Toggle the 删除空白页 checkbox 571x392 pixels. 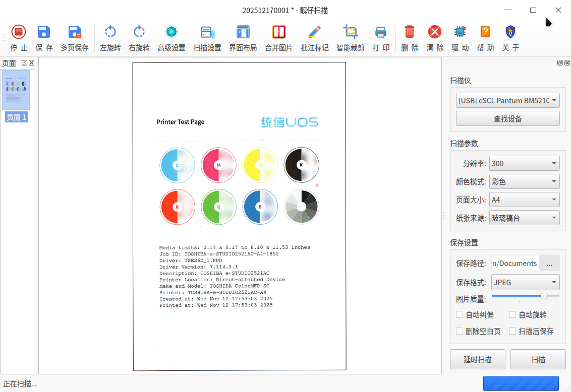pos(460,331)
